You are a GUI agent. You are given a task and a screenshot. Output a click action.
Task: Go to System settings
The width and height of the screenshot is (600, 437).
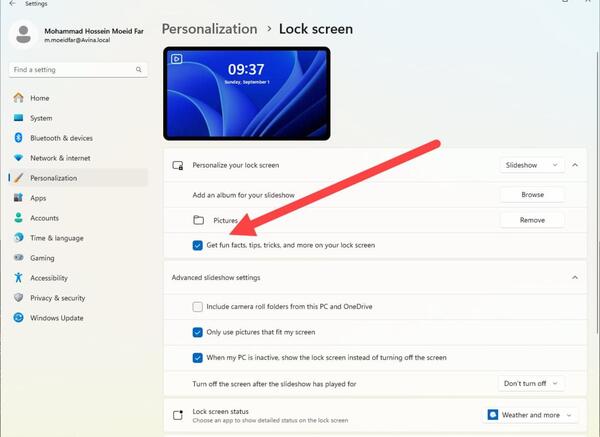tap(78, 118)
